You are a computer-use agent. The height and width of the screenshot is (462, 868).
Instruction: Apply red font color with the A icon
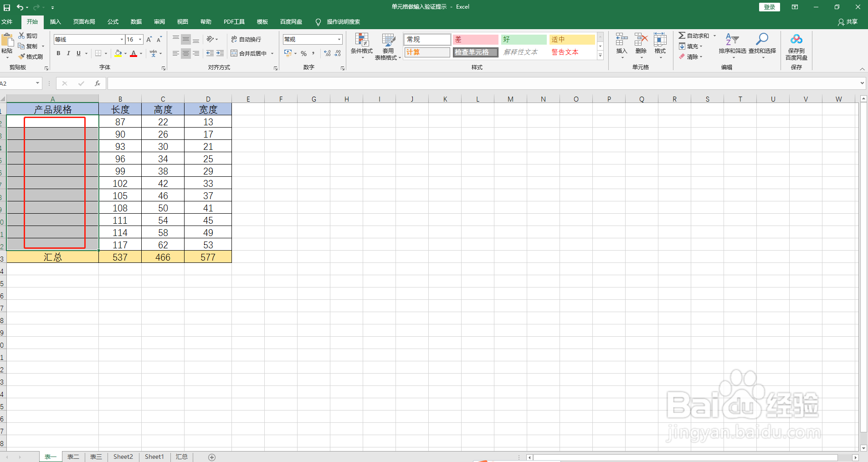134,53
